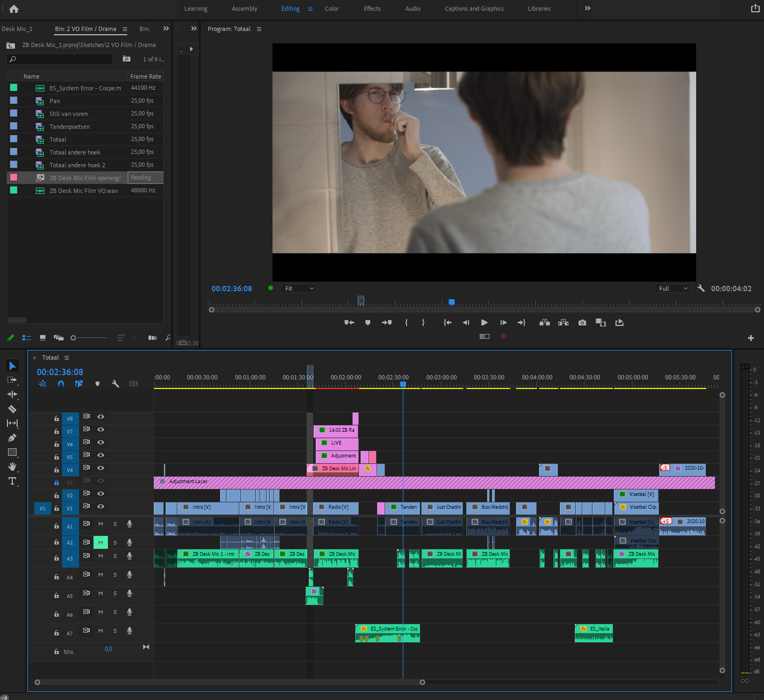Viewport: 764px width, 700px height.
Task: Select the Slip tool
Action: coord(12,423)
